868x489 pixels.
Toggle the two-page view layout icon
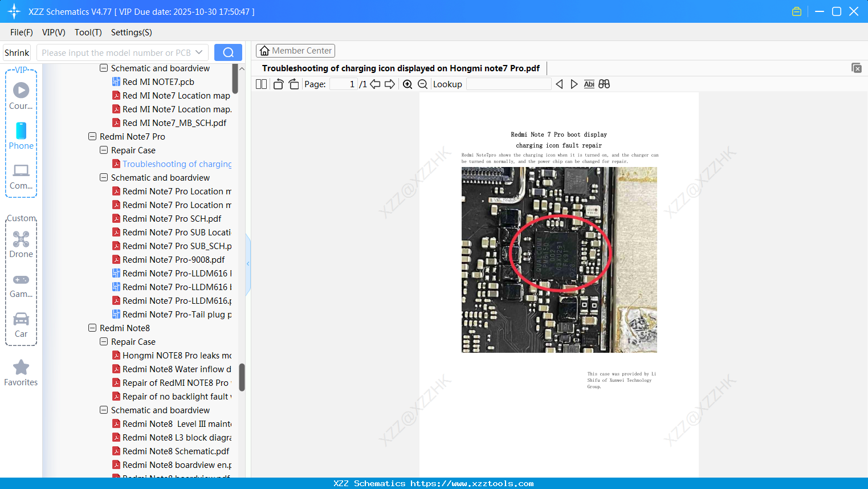click(262, 84)
